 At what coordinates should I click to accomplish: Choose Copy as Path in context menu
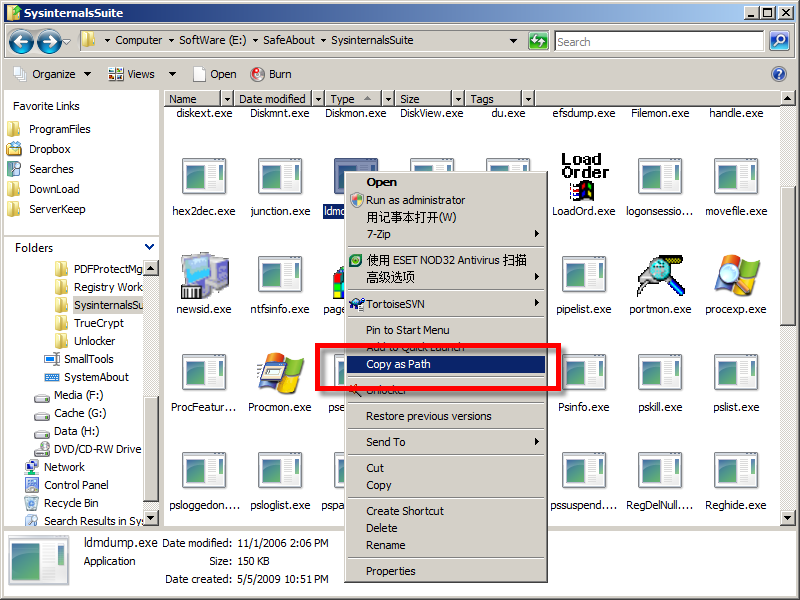click(446, 364)
